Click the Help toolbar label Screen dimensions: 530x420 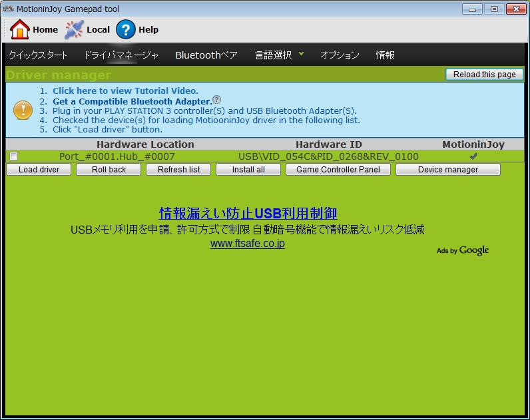[148, 30]
